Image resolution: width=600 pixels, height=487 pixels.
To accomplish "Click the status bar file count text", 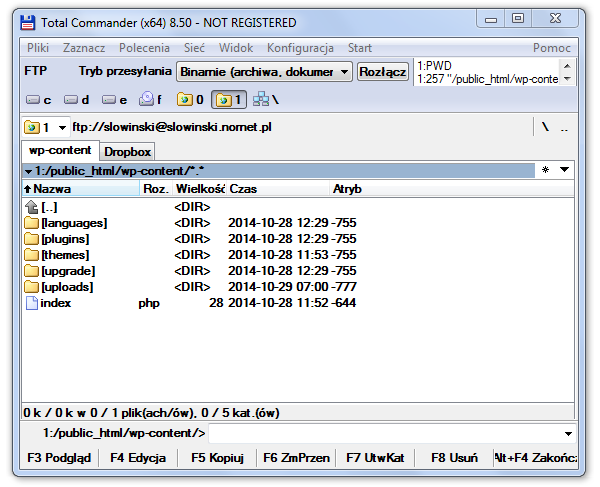I will [152, 413].
